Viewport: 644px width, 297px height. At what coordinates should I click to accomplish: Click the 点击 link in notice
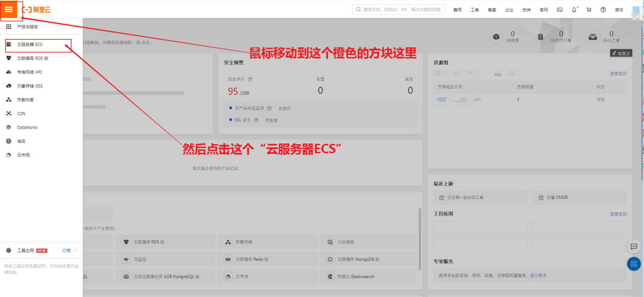click(x=146, y=42)
